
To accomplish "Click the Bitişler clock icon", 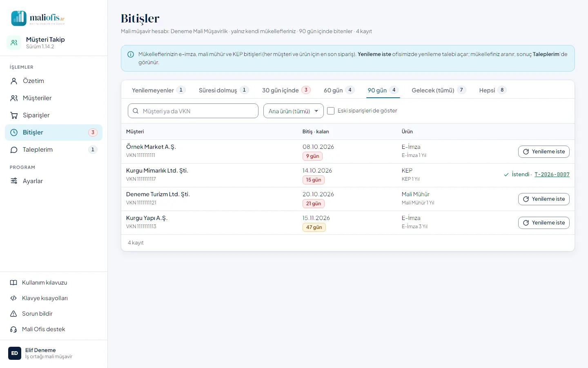I will [14, 132].
